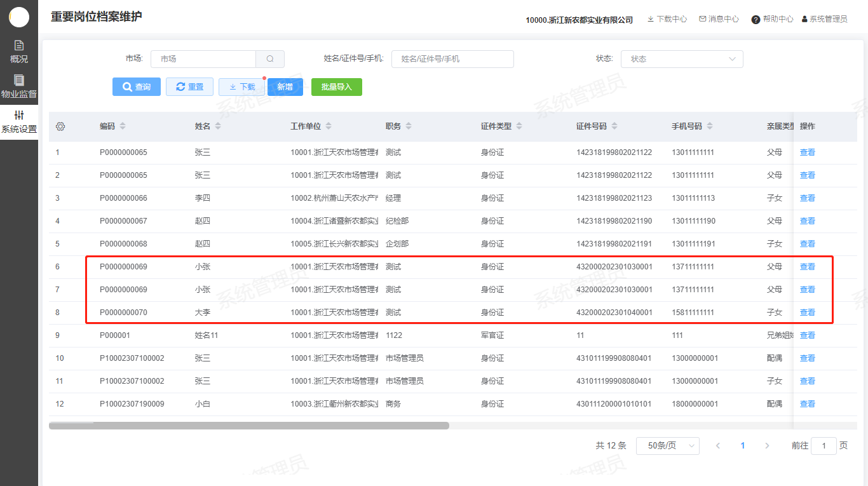Open 下载中心 download center
The image size is (868, 486).
pyautogui.click(x=667, y=19)
